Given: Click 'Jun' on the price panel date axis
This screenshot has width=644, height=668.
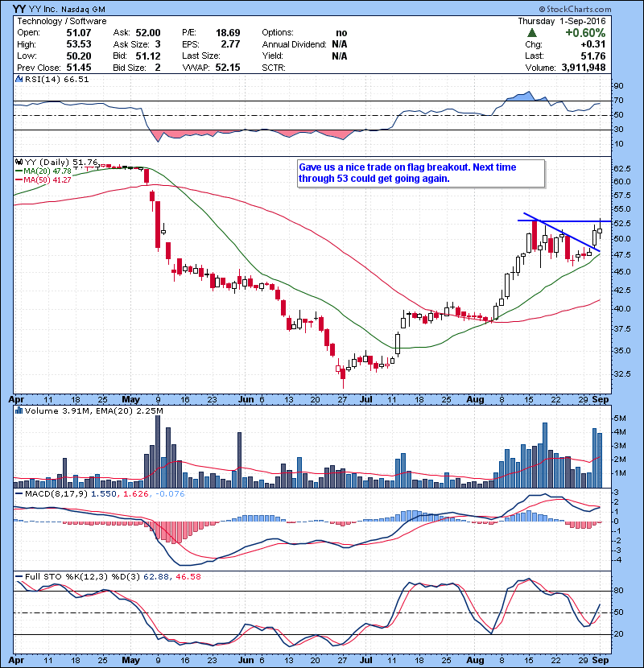Looking at the screenshot, I should click(x=246, y=400).
